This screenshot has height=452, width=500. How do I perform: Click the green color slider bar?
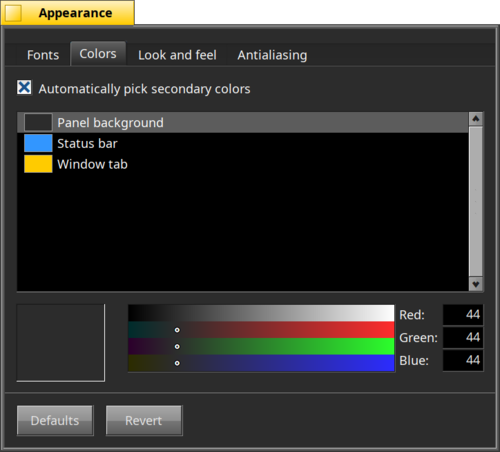tap(261, 347)
